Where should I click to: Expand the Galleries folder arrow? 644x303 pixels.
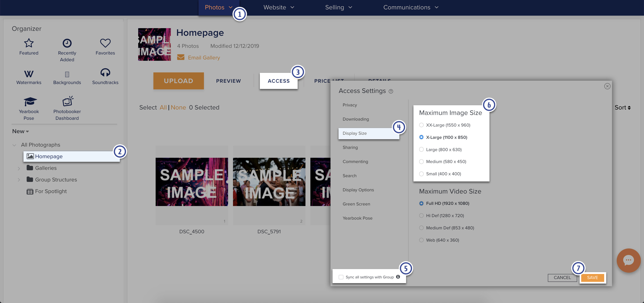[x=19, y=168]
